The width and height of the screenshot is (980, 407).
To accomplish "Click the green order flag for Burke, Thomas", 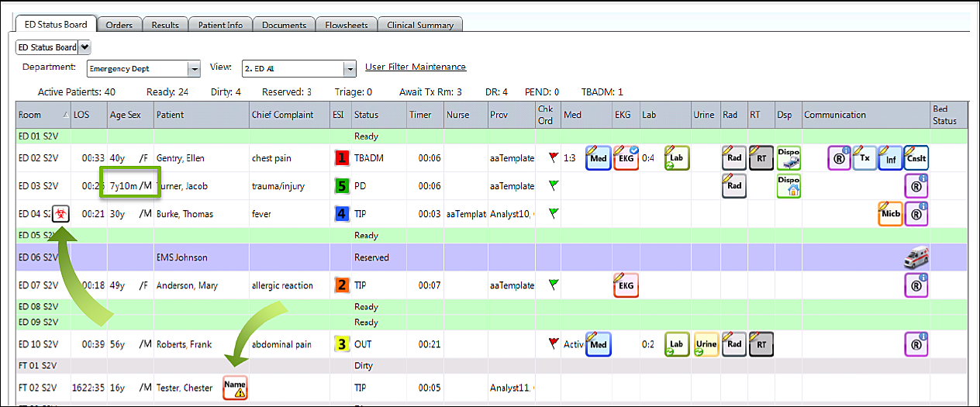I will pyautogui.click(x=553, y=213).
